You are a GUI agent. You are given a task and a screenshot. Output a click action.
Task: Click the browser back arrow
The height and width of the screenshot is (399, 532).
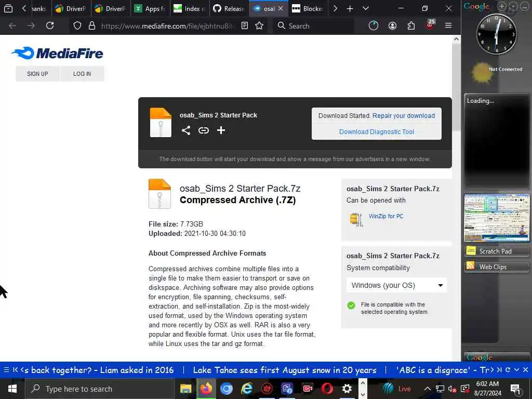pos(12,25)
